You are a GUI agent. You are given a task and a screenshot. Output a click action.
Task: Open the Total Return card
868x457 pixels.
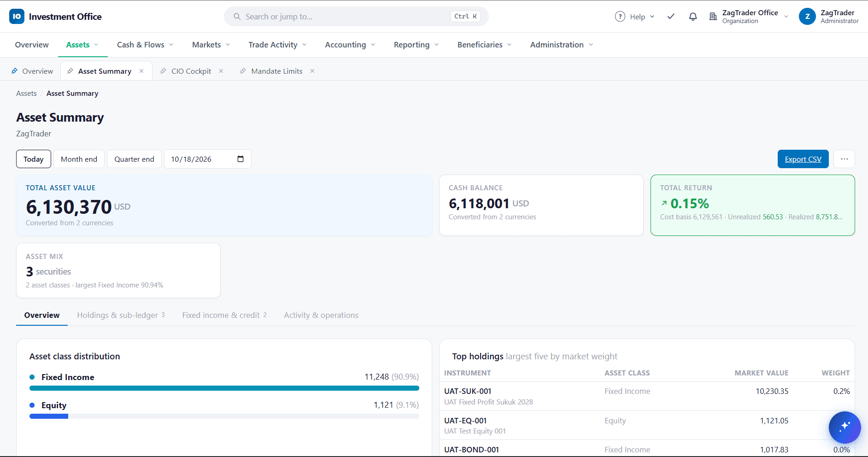tap(752, 205)
